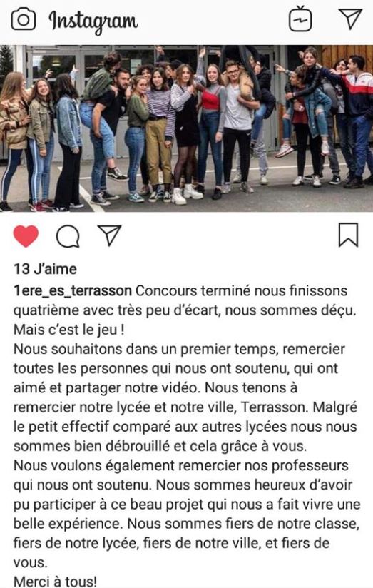The image size is (373, 588).
Task: View the 13 J'aime likes list
Action: click(x=45, y=269)
